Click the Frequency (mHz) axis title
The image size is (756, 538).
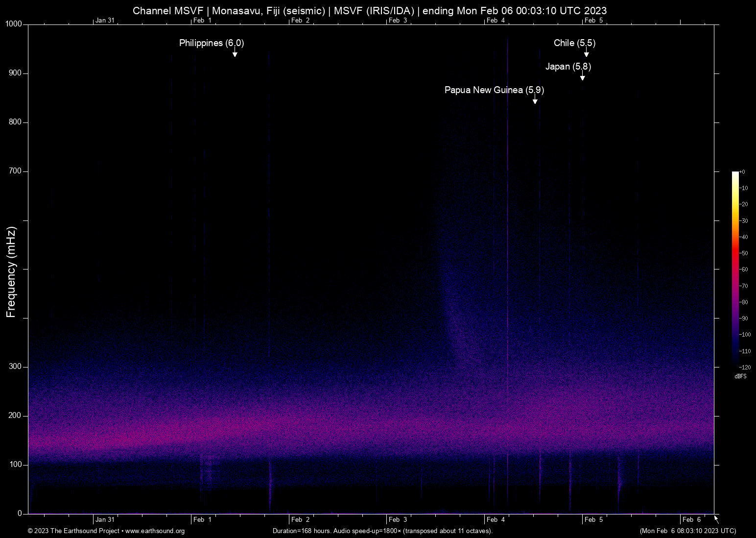[11, 272]
